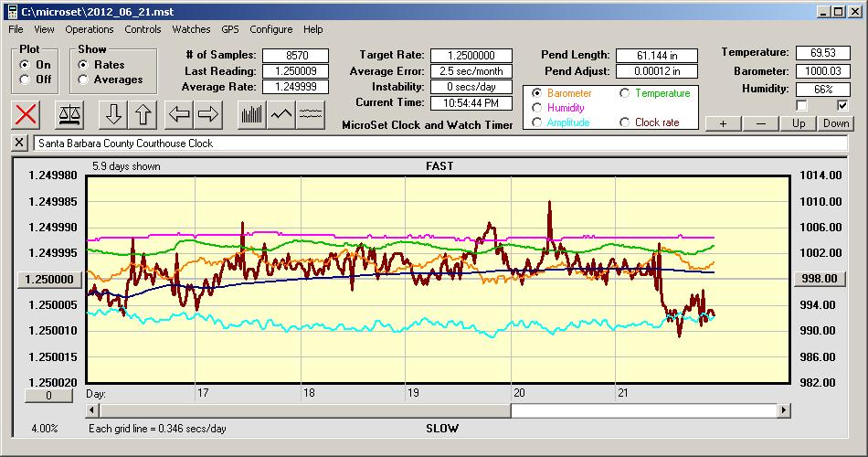This screenshot has height=457, width=868.
Task: Click the Last Reading field
Action: (x=296, y=71)
